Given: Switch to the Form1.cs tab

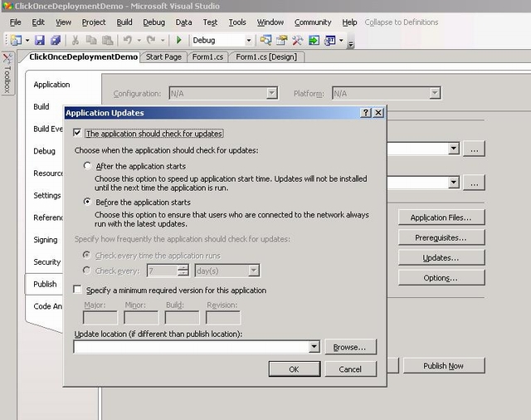Looking at the screenshot, I should click(207, 57).
